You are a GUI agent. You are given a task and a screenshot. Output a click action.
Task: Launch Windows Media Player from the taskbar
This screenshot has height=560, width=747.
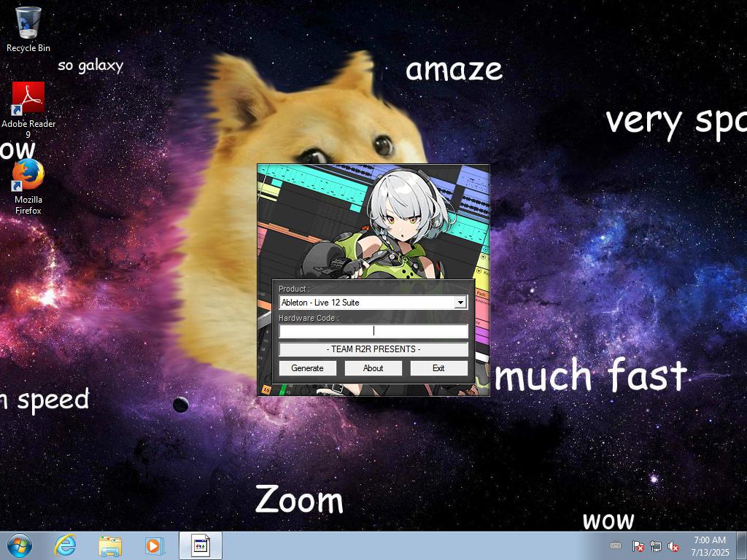tap(154, 545)
